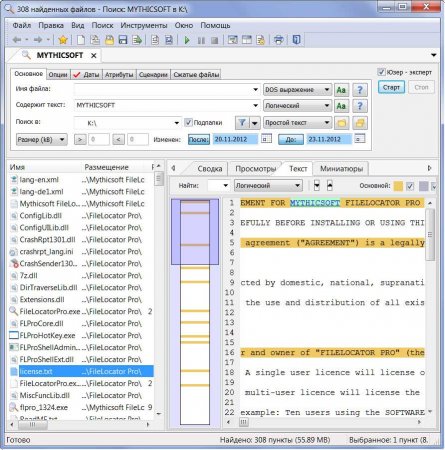Jump to previous hit arrow in text viewer

coord(329,185)
